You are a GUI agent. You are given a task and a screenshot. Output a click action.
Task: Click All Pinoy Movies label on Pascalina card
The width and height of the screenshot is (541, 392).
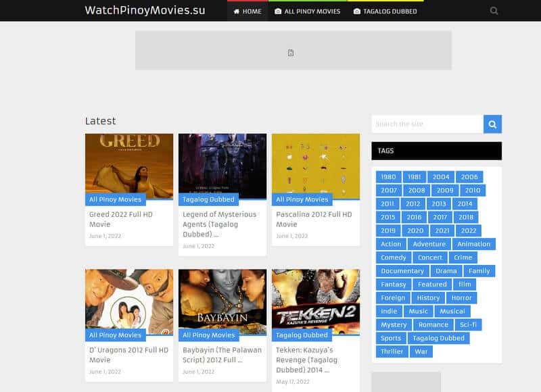click(x=302, y=199)
